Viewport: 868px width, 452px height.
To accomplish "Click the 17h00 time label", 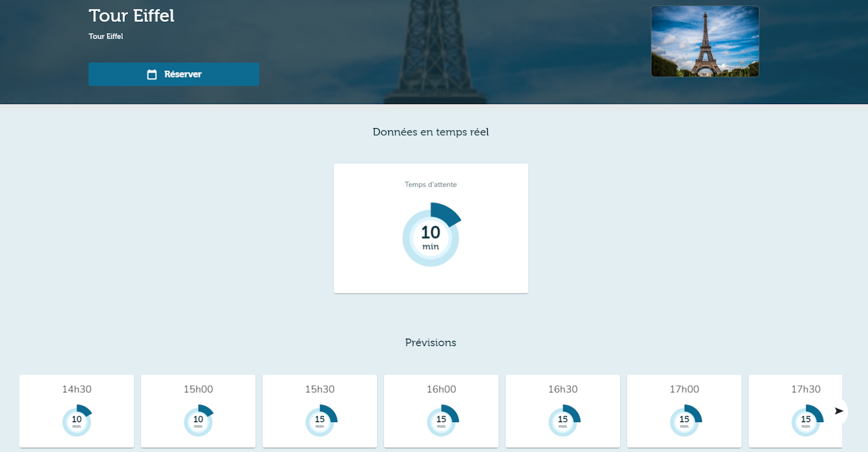I will (x=684, y=389).
